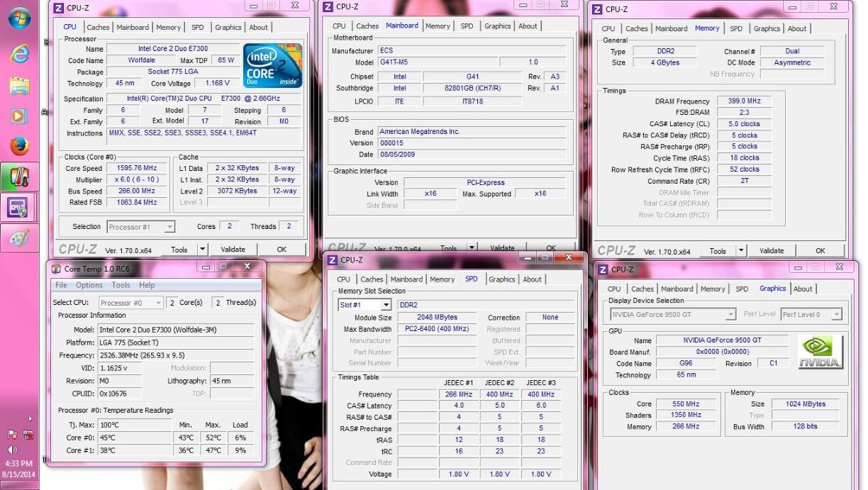Select CPU tab in the memory Timings window
The image size is (868, 490).
coord(608,29)
